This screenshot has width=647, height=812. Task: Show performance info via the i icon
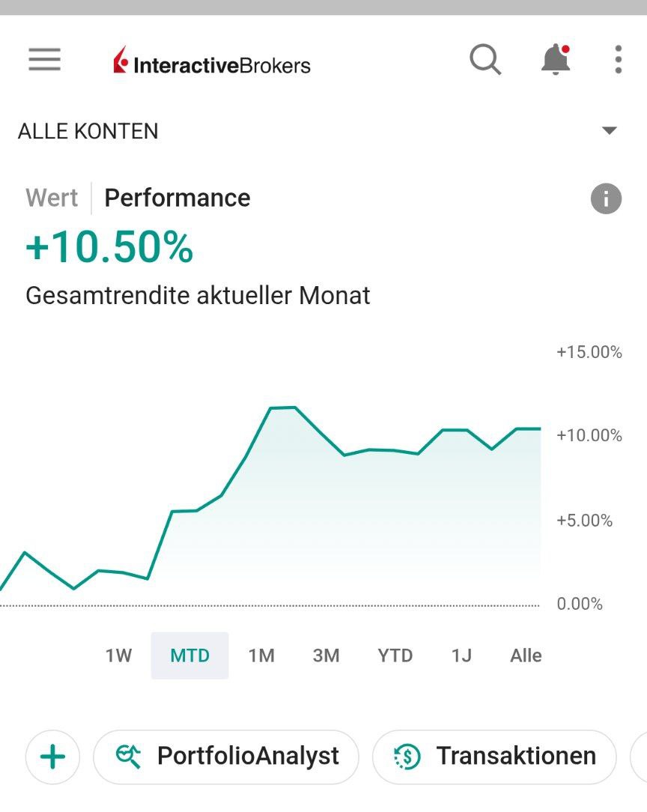click(606, 199)
